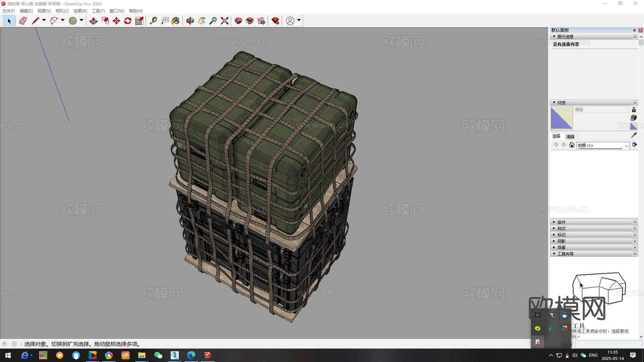644x362 pixels.
Task: Choose the Line pencil tool
Action: (x=35, y=21)
